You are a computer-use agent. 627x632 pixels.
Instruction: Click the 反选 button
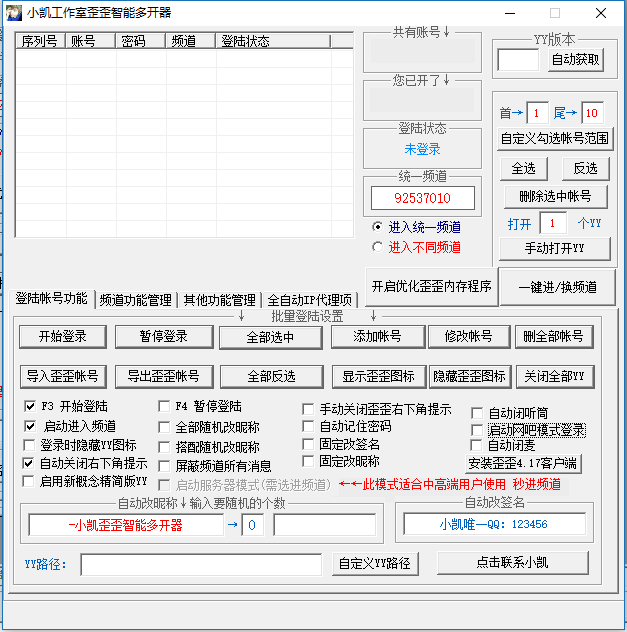coord(585,168)
